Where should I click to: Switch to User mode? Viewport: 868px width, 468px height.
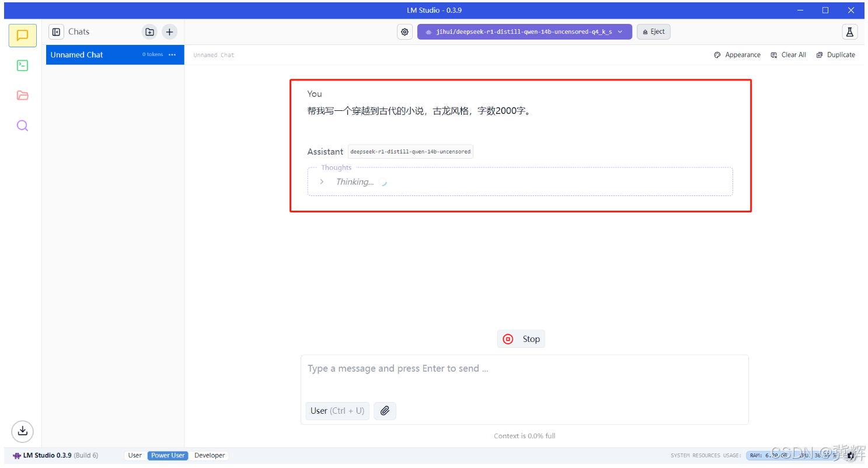pyautogui.click(x=135, y=456)
